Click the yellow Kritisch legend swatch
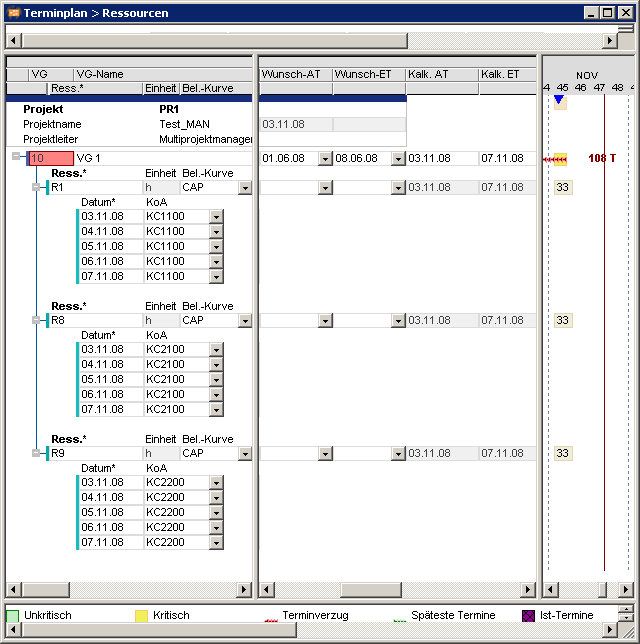Screen dimensions: 640x644 coord(141,616)
